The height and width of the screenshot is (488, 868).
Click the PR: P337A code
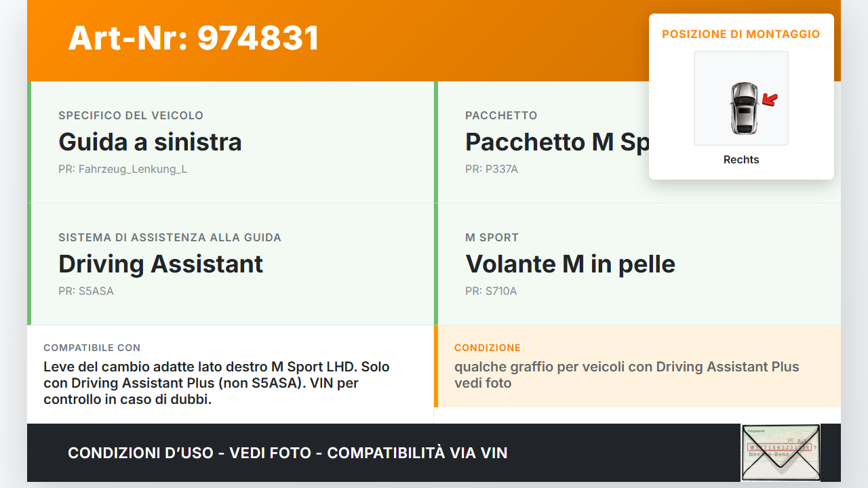492,169
